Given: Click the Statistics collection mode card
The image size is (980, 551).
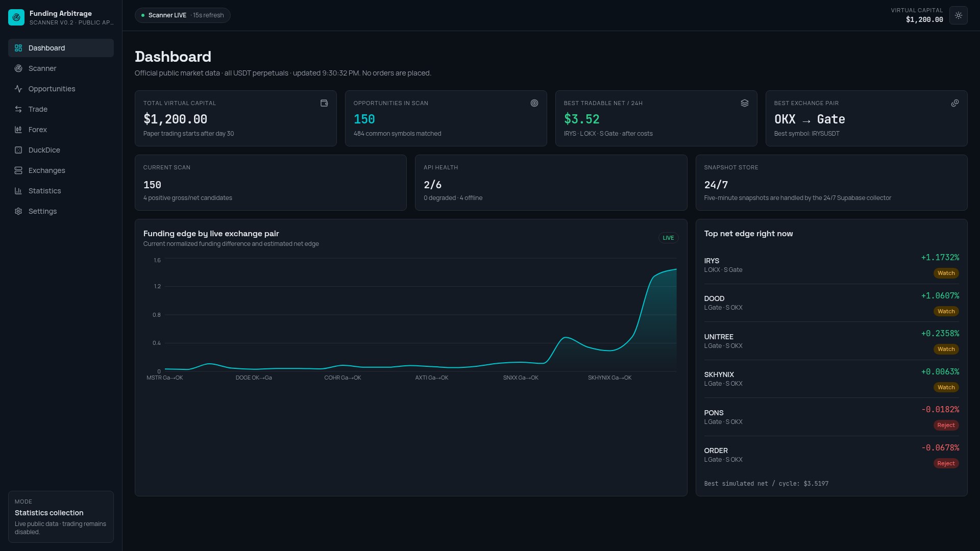Looking at the screenshot, I should click(61, 517).
